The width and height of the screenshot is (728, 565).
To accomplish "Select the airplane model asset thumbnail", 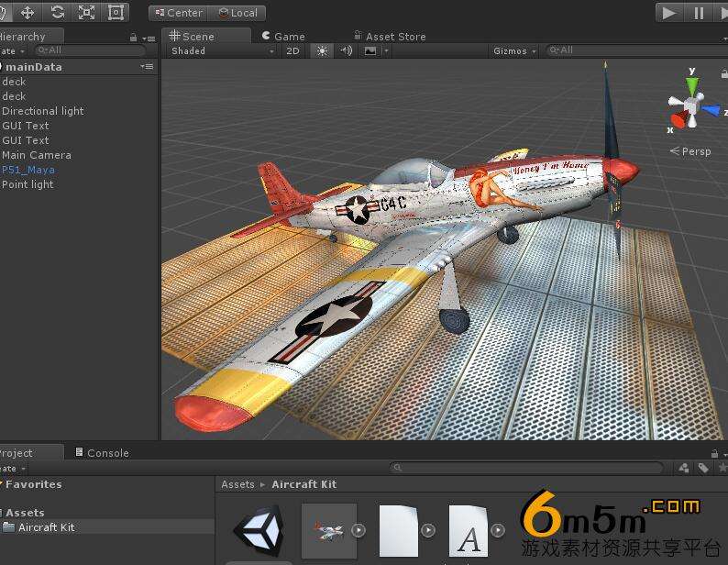I will point(329,531).
